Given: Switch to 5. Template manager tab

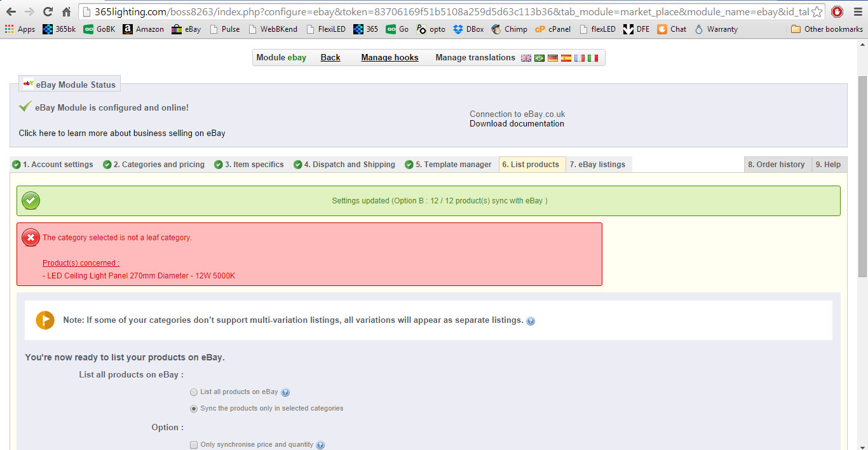Looking at the screenshot, I should [x=449, y=165].
